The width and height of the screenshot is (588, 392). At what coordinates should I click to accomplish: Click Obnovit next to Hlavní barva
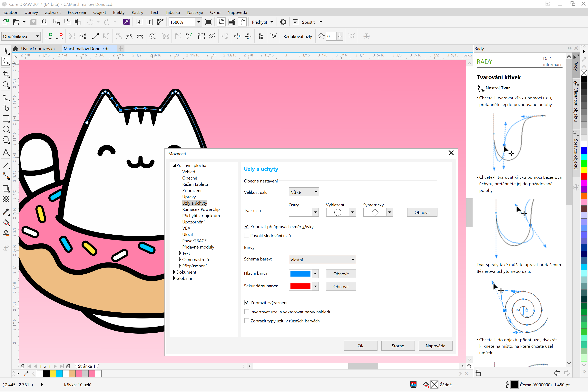[341, 273]
